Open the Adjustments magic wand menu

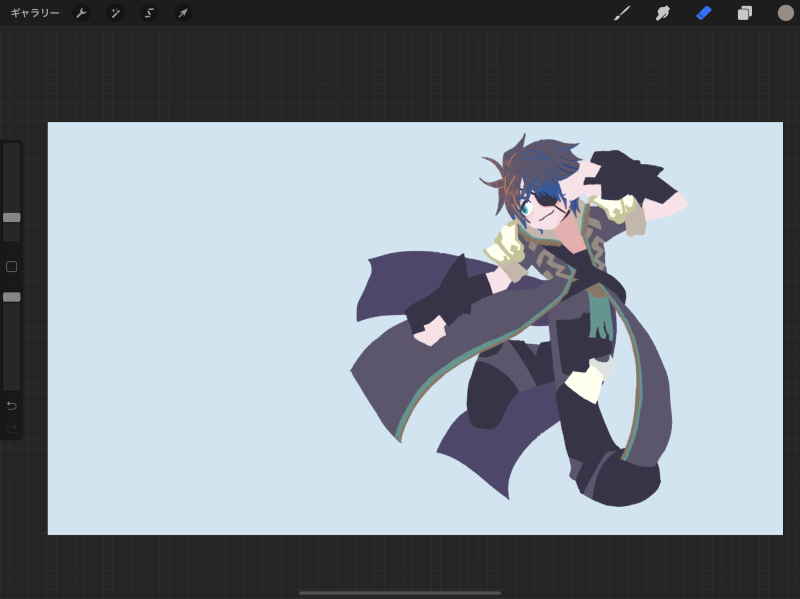point(115,13)
